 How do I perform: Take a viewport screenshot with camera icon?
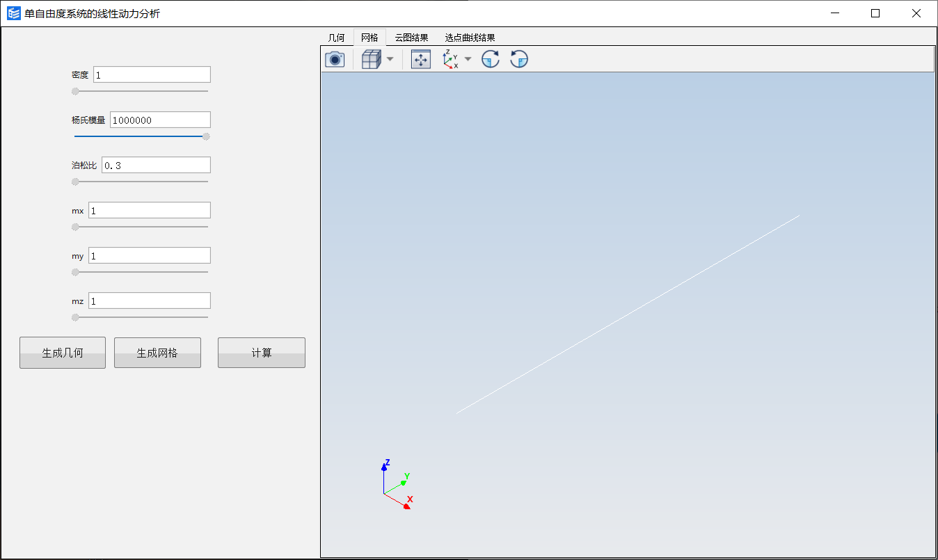point(335,60)
